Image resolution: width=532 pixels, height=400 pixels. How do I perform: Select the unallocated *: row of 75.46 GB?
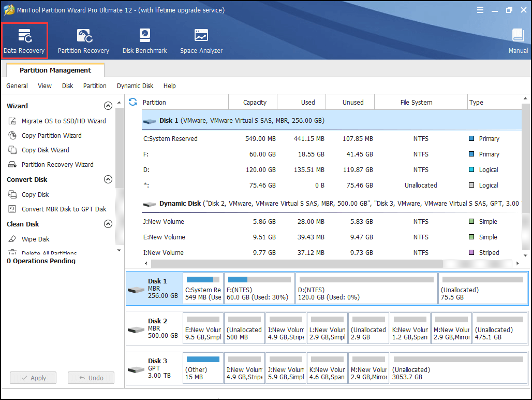click(x=332, y=185)
